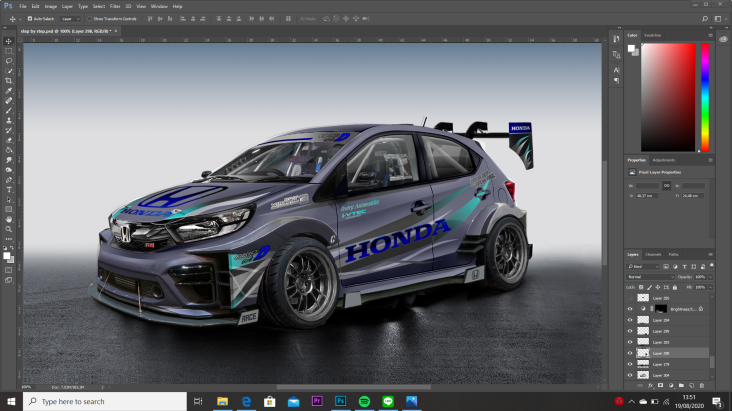This screenshot has width=732, height=411.
Task: Open the layer style fx menu
Action: click(x=650, y=385)
